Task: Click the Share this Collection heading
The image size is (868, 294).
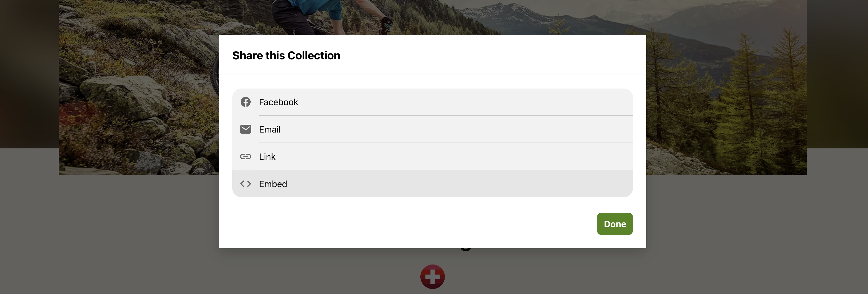Action: tap(286, 55)
